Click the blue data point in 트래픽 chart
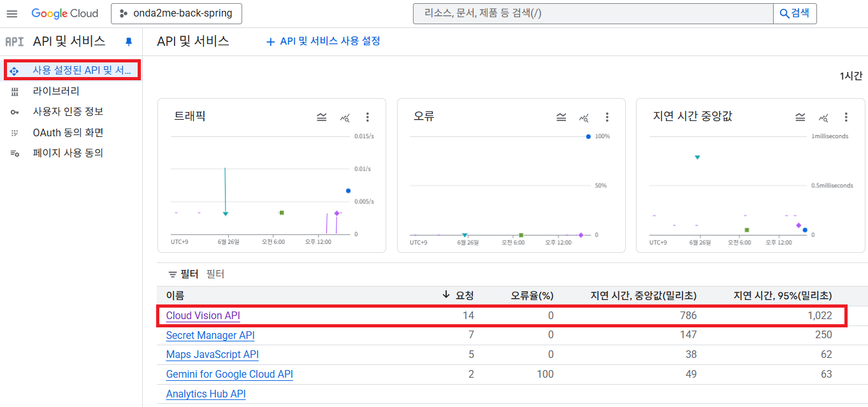 (x=348, y=190)
